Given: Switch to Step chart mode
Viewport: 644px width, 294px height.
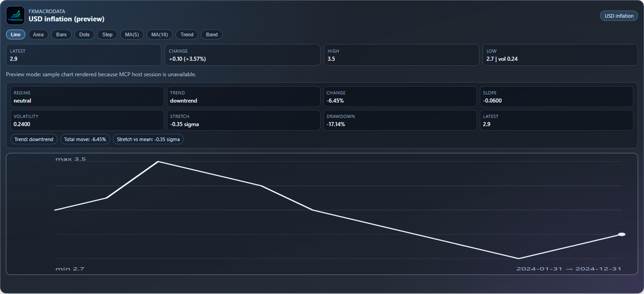Looking at the screenshot, I should pos(107,34).
